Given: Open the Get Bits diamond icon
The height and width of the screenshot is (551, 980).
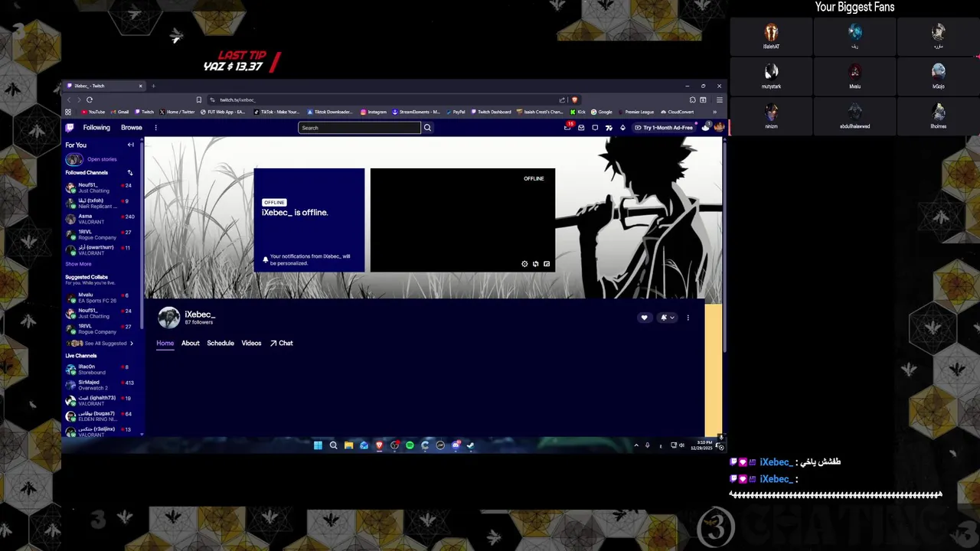Looking at the screenshot, I should pos(622,128).
